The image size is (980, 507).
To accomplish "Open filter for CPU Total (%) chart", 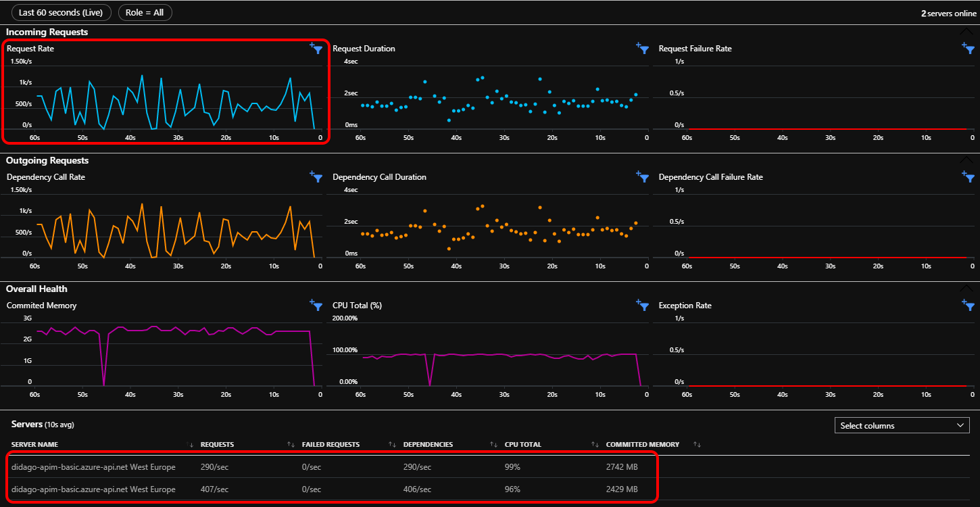I will [643, 305].
